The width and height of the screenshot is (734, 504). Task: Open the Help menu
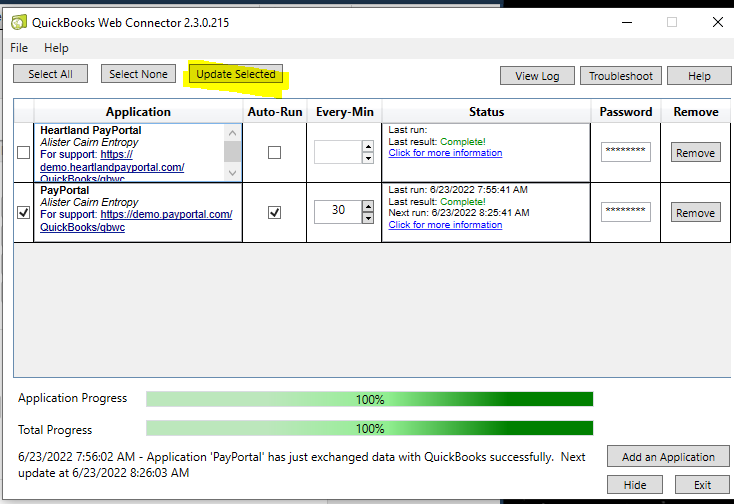coord(56,48)
